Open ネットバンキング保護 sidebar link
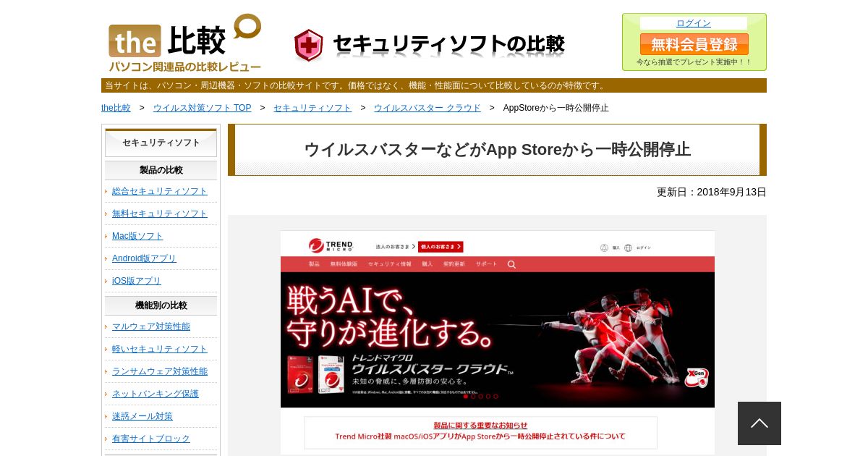The image size is (868, 456). pyautogui.click(x=156, y=394)
